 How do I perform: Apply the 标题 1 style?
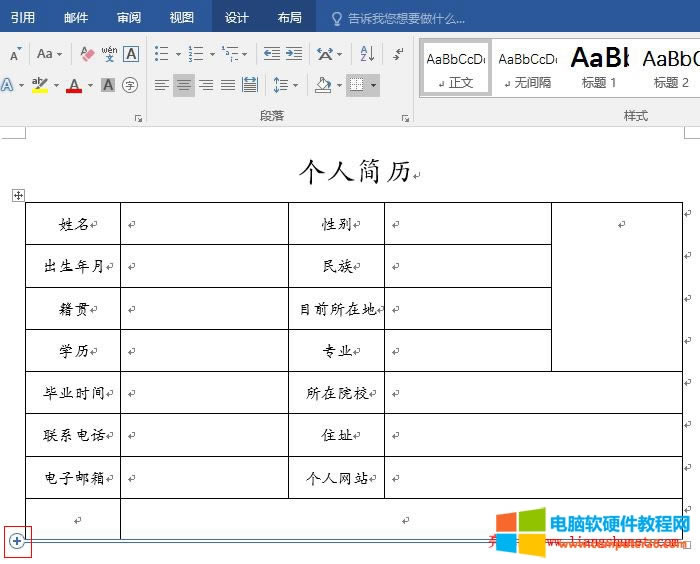(x=599, y=68)
